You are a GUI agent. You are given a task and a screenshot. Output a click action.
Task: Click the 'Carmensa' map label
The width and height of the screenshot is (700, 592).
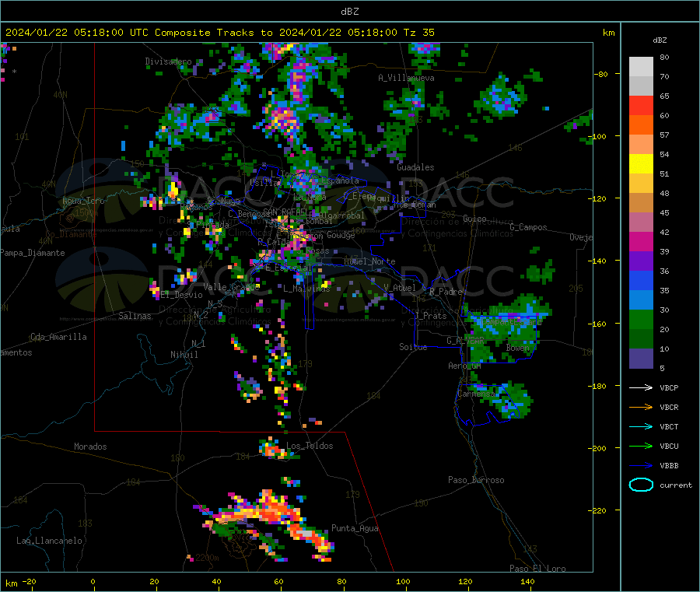[476, 394]
